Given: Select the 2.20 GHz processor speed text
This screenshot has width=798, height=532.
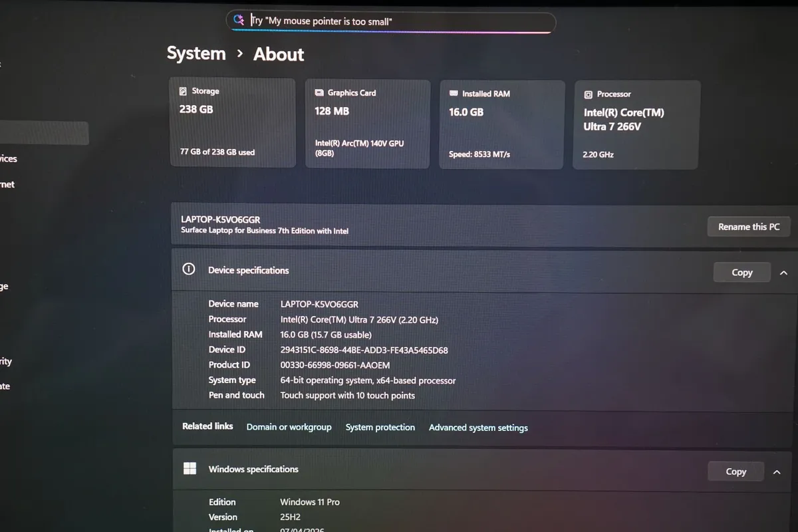Looking at the screenshot, I should pyautogui.click(x=598, y=154).
